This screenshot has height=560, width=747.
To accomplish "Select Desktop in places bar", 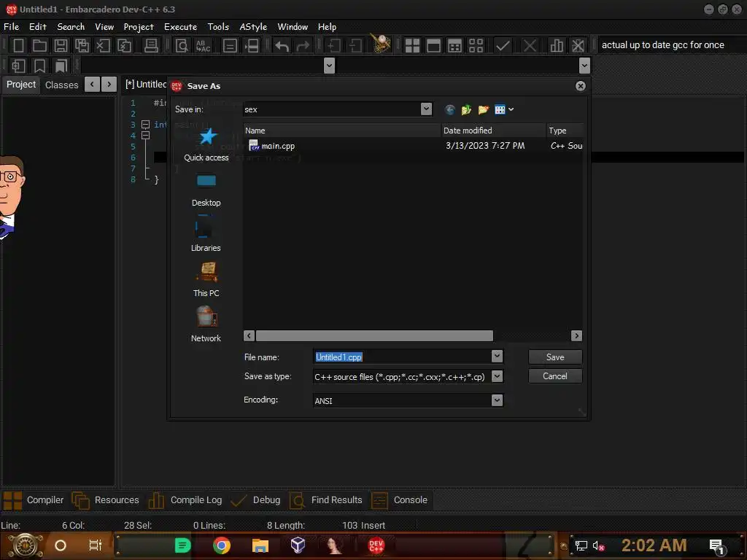I will pyautogui.click(x=206, y=191).
